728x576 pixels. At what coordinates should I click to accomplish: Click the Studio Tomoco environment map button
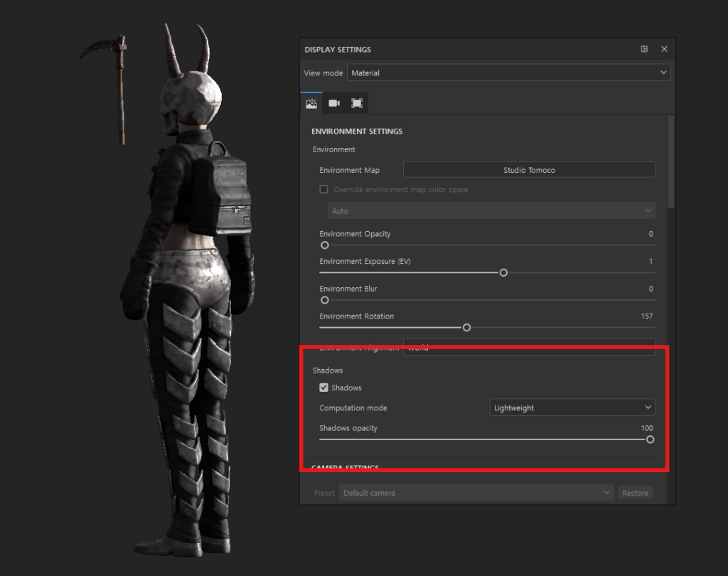click(529, 170)
